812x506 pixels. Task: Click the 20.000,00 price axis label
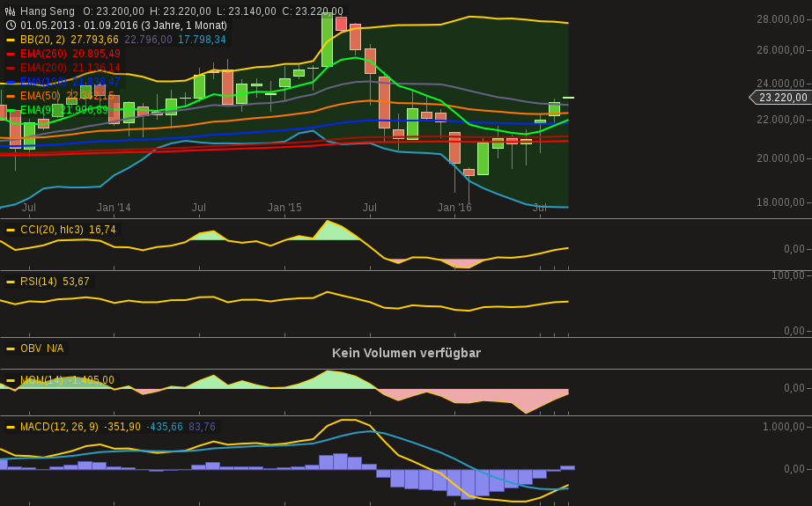tap(780, 158)
